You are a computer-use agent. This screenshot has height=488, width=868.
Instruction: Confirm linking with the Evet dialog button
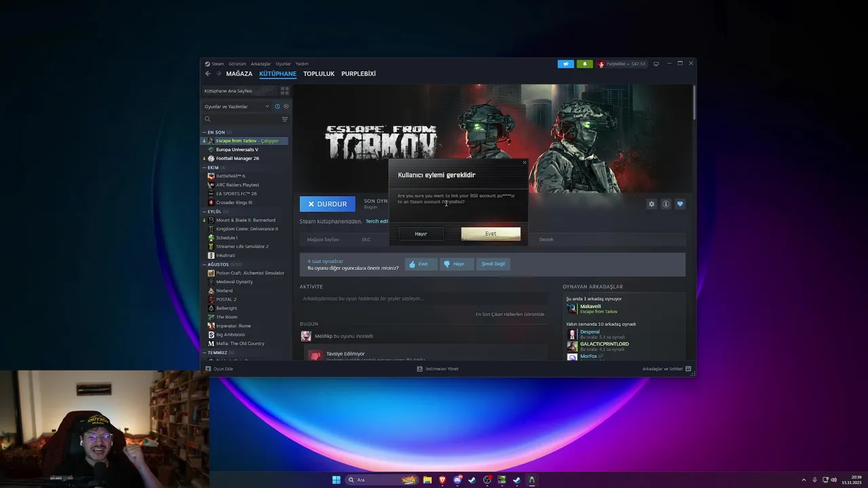491,234
